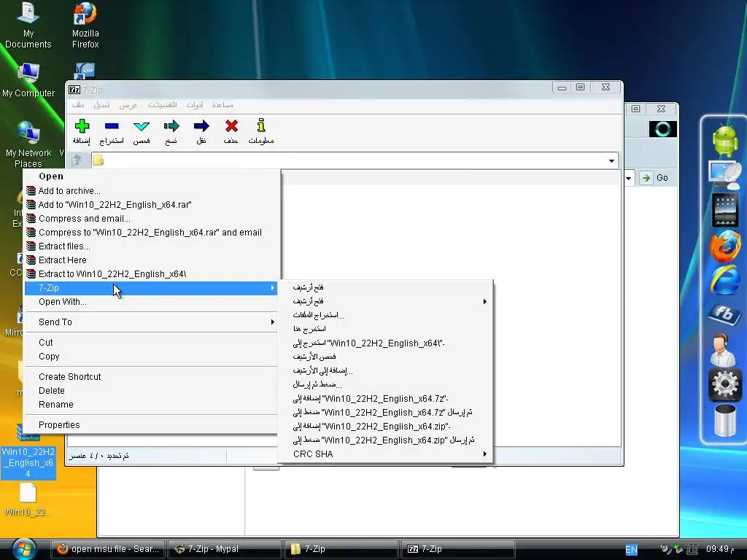This screenshot has height=560, width=747.
Task: Click the Android robot icon in dock
Action: tap(725, 140)
